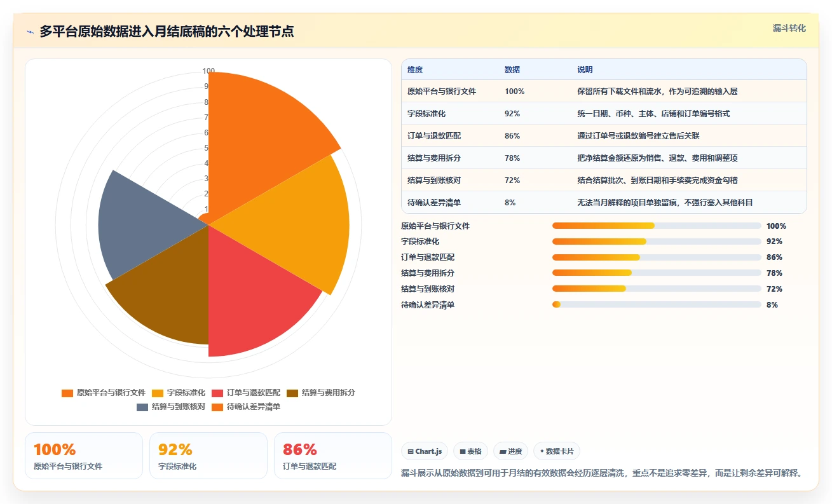Click the 数据卡片 tag text
Screen dimensions: 832x504
(x=560, y=451)
